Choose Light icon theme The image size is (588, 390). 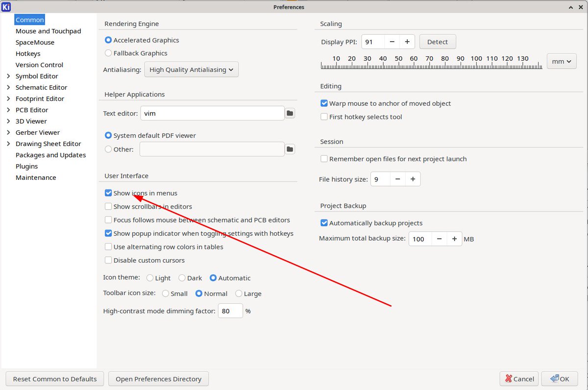150,278
